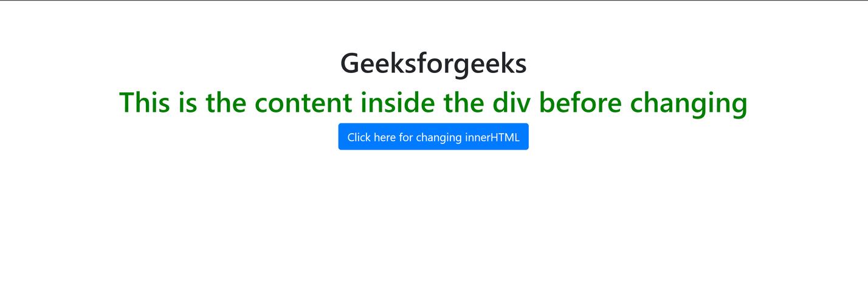Click the white word 'changing' on button
Image resolution: width=868 pixels, height=304 pixels.
[x=439, y=138]
